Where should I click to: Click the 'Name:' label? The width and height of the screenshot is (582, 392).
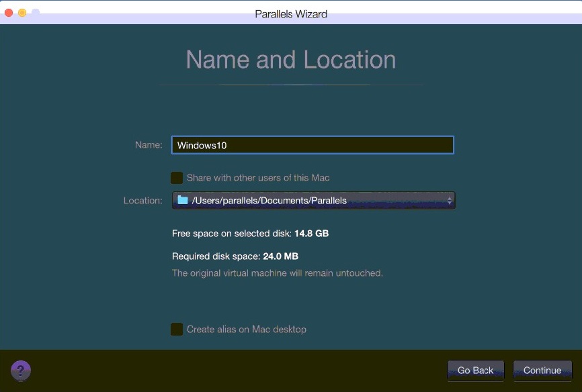click(x=149, y=144)
